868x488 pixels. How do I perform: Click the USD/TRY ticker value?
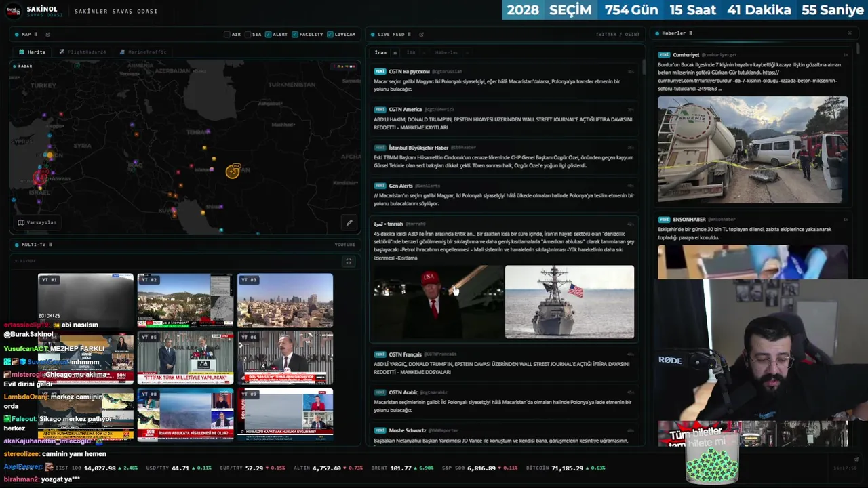point(180,468)
